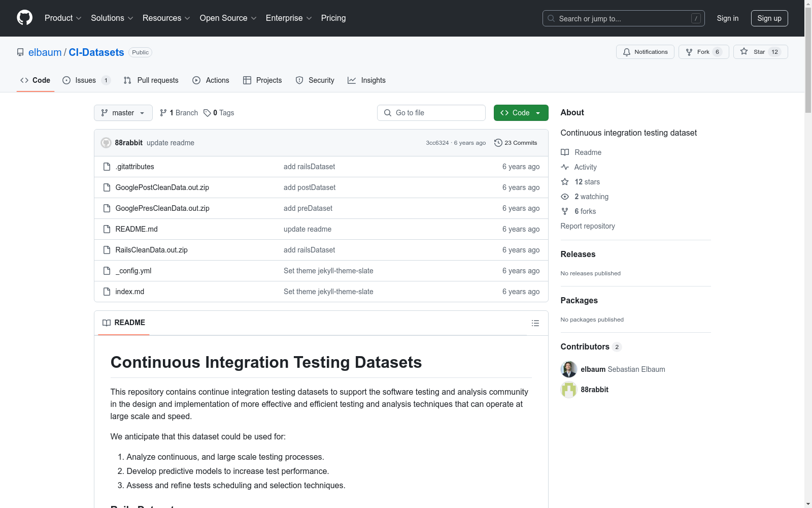The width and height of the screenshot is (812, 508).
Task: Click the file icon for GooglePostCleanData.out.zip
Action: tap(107, 187)
